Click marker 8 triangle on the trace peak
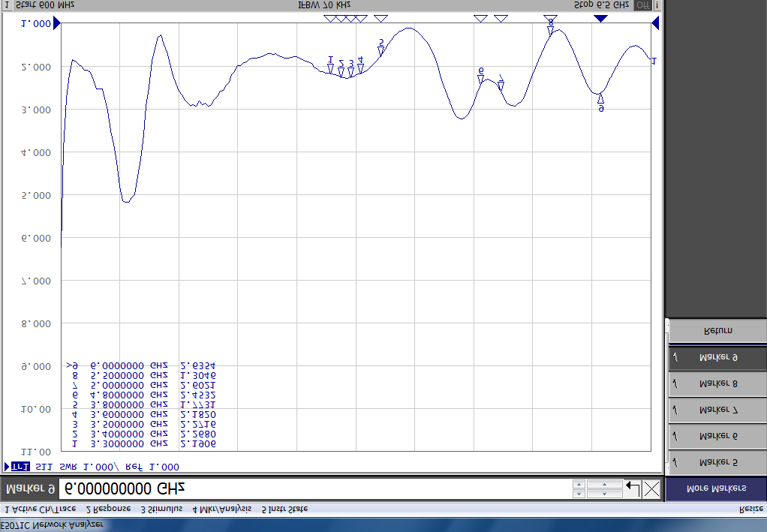Viewport: 767px width, 532px height. (551, 30)
